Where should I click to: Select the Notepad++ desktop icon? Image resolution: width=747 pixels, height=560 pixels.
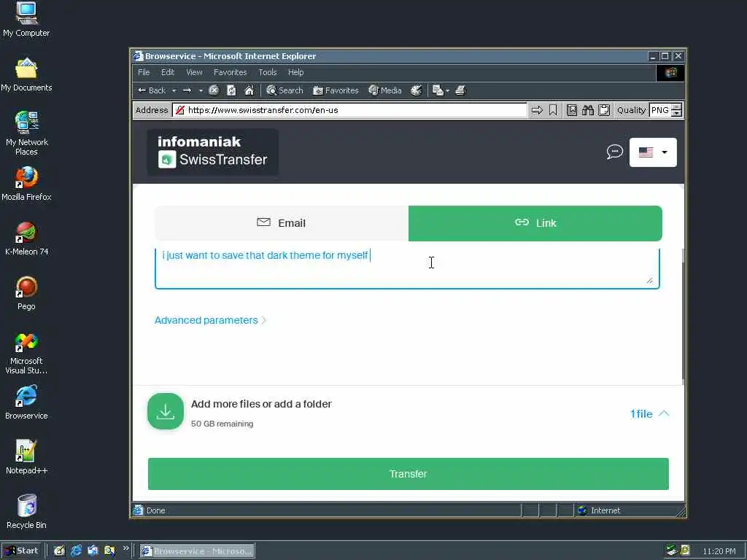pos(26,458)
